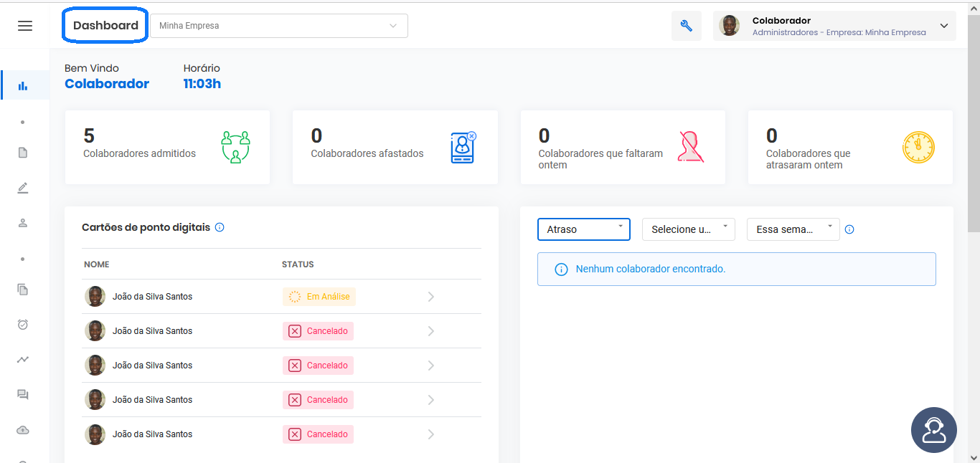Click info icon beside Cartões de ponto digitais
Viewport: 980px width, 463px height.
pyautogui.click(x=220, y=227)
